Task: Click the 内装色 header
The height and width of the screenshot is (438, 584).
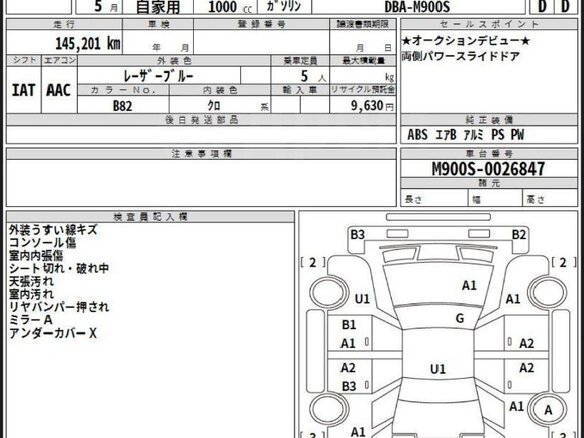Action: pos(220,90)
